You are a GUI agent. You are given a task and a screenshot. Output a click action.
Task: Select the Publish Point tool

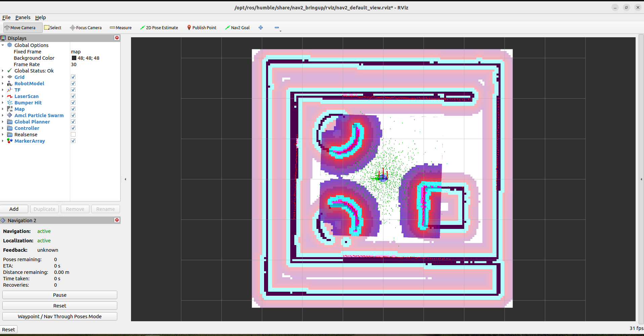202,28
